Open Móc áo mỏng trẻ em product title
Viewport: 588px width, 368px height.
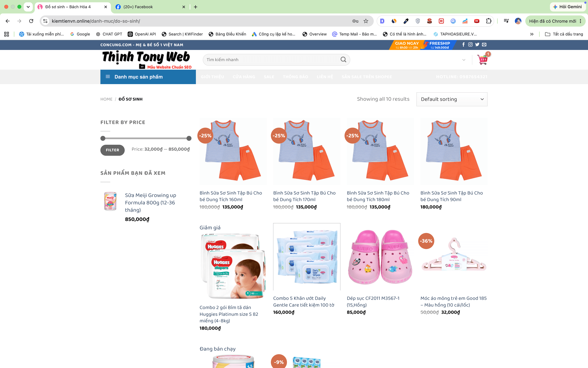[453, 302]
